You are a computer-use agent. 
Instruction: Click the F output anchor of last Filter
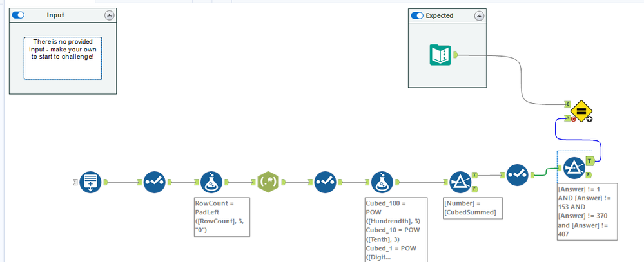click(589, 175)
